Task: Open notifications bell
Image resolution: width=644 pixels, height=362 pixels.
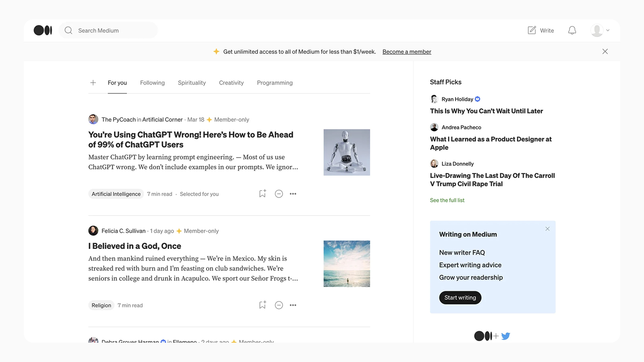Action: (x=572, y=30)
